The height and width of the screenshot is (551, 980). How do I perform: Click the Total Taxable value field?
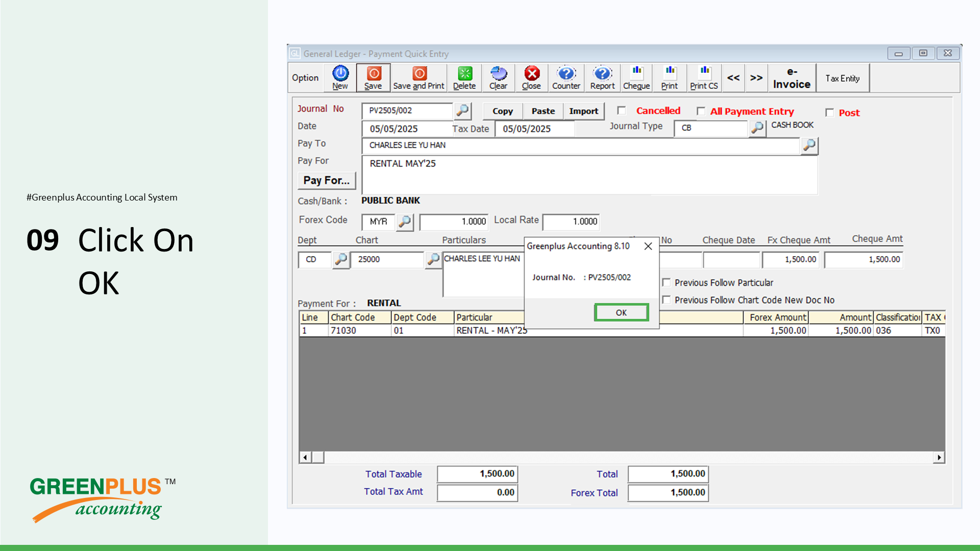pos(477,474)
